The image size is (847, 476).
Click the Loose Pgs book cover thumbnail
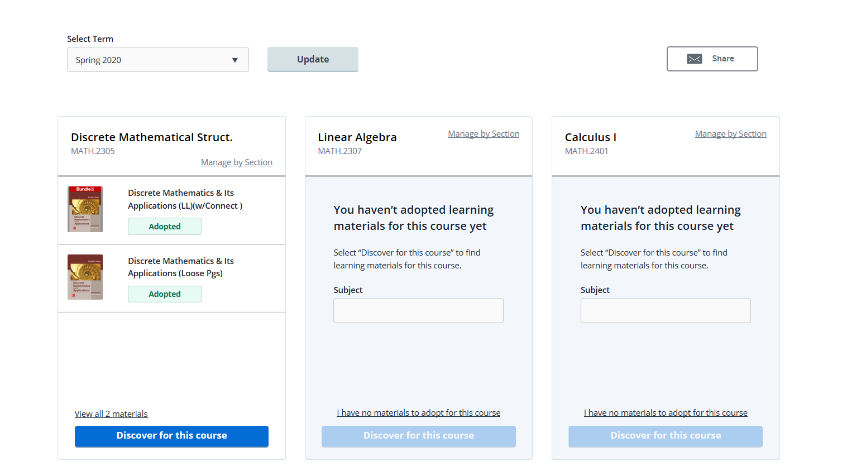(85, 277)
